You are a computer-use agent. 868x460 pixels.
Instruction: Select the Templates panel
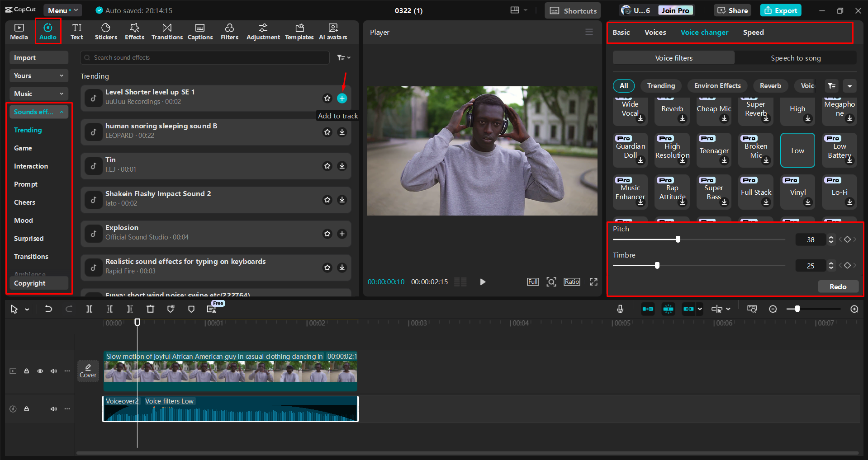(299, 31)
